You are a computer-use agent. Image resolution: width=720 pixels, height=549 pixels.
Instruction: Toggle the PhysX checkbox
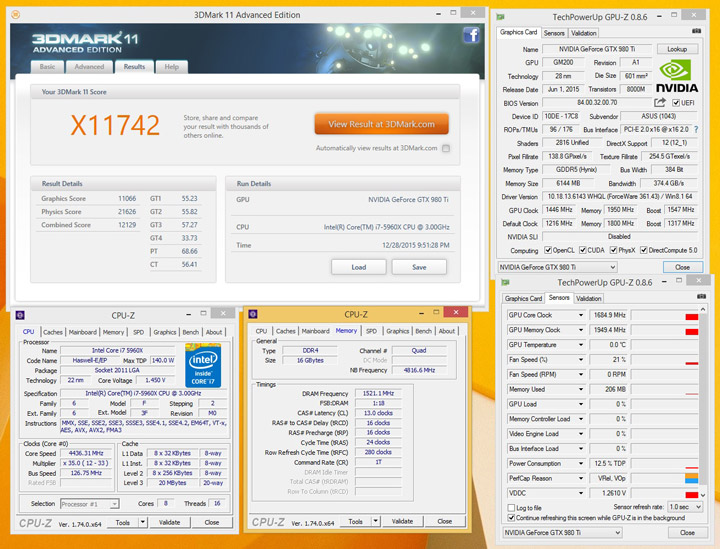point(613,250)
